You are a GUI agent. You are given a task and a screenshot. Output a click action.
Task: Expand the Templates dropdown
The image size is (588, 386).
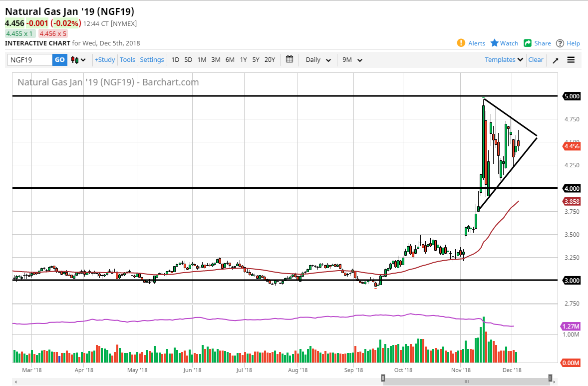(x=504, y=59)
